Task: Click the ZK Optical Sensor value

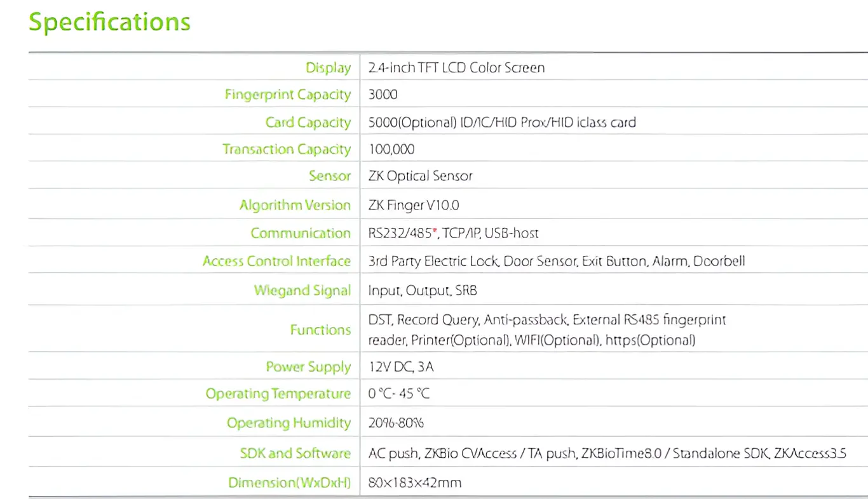Action: 420,176
